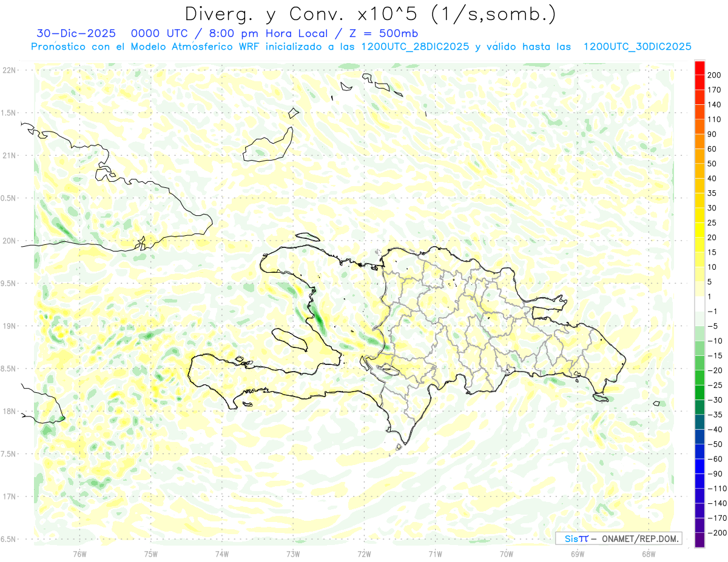Click the "21N" latitude label

coord(9,156)
